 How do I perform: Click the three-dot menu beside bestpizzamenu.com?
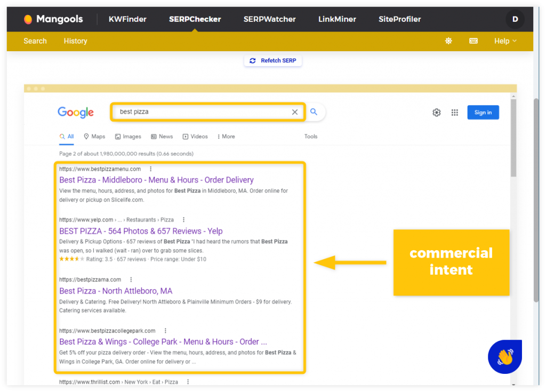(x=150, y=169)
